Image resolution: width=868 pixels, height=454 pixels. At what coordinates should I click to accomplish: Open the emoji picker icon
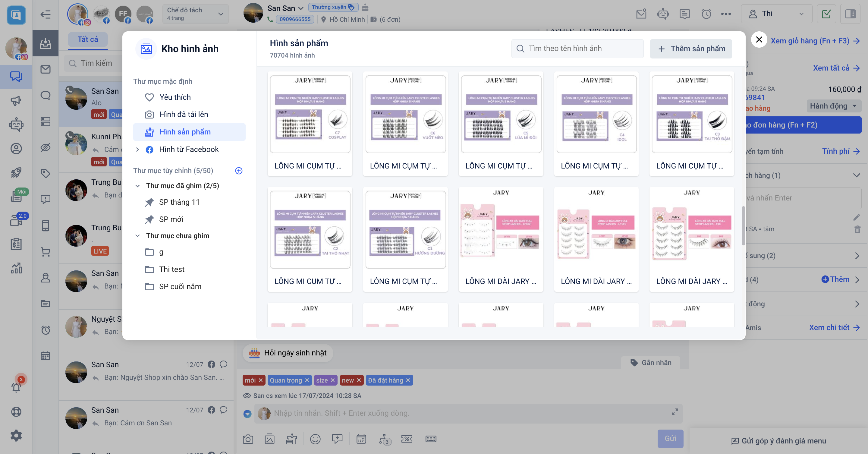pyautogui.click(x=315, y=439)
